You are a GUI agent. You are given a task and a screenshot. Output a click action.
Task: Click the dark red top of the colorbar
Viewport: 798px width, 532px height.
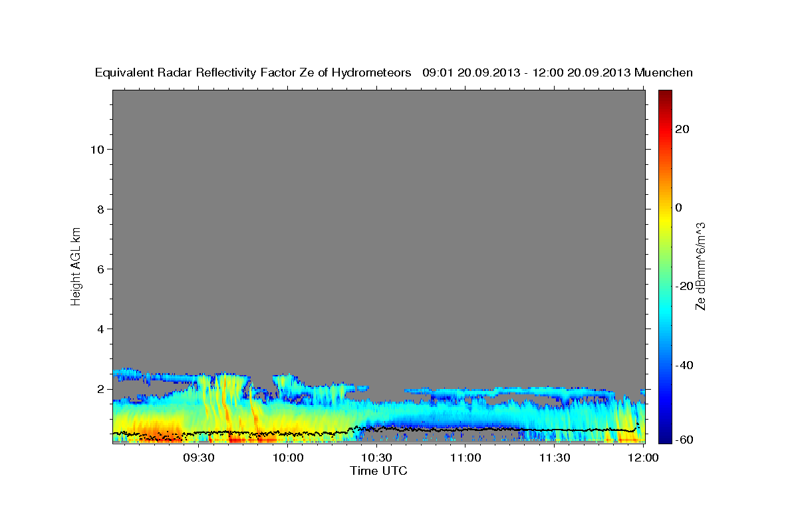664,95
